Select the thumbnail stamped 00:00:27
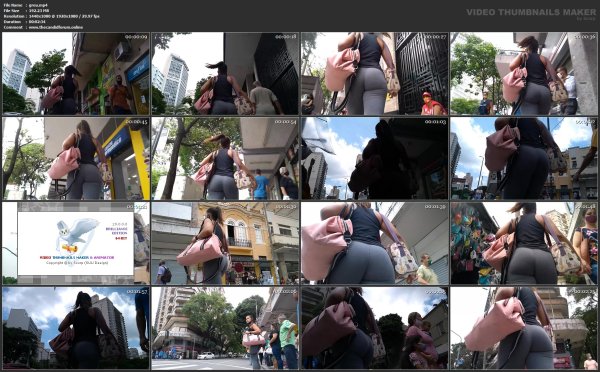Viewport: 600px width, 372px height. pyautogui.click(x=375, y=73)
